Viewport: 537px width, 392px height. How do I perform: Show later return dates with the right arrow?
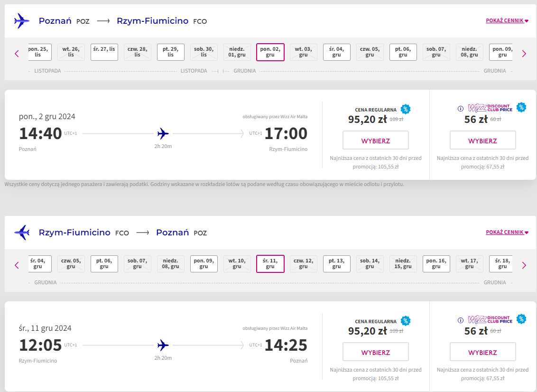(x=524, y=265)
